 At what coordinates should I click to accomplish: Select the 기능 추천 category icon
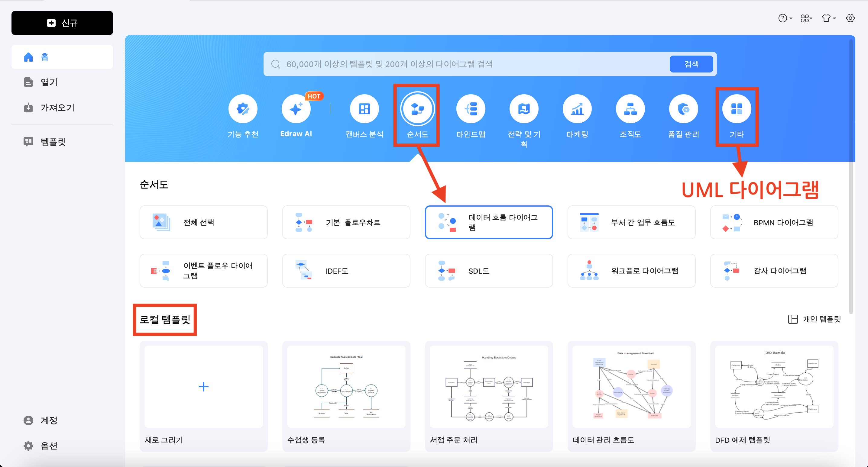coord(243,109)
